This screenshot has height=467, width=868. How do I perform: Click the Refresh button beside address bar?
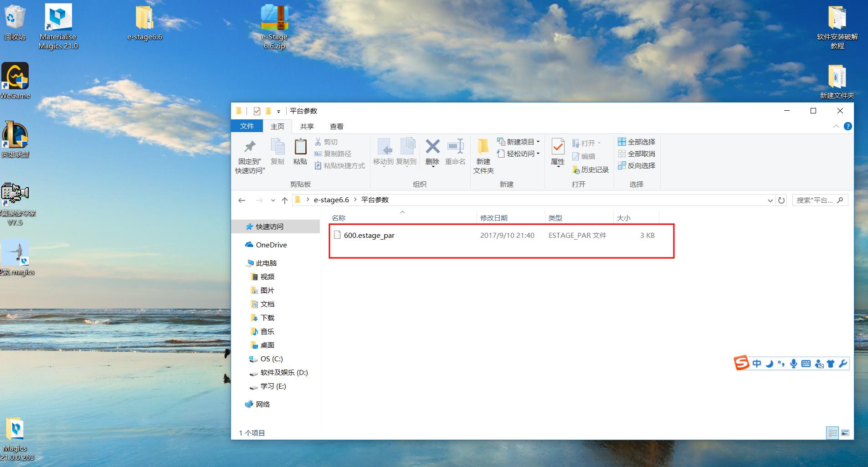point(781,200)
